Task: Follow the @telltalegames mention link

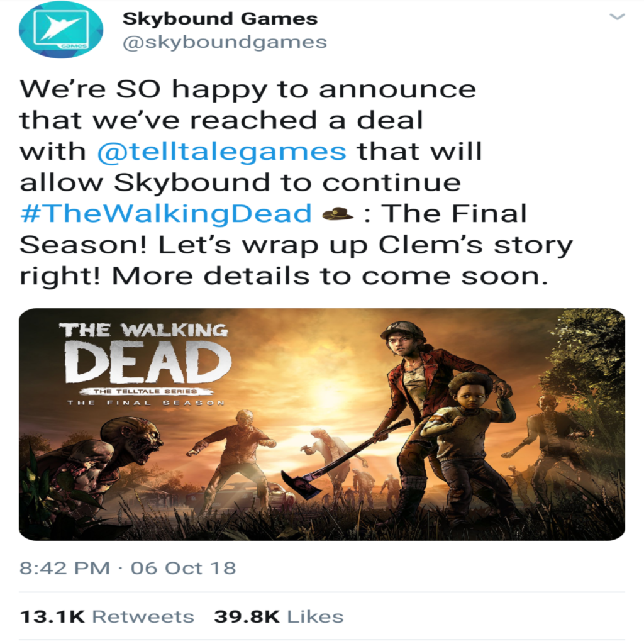Action: point(222,152)
